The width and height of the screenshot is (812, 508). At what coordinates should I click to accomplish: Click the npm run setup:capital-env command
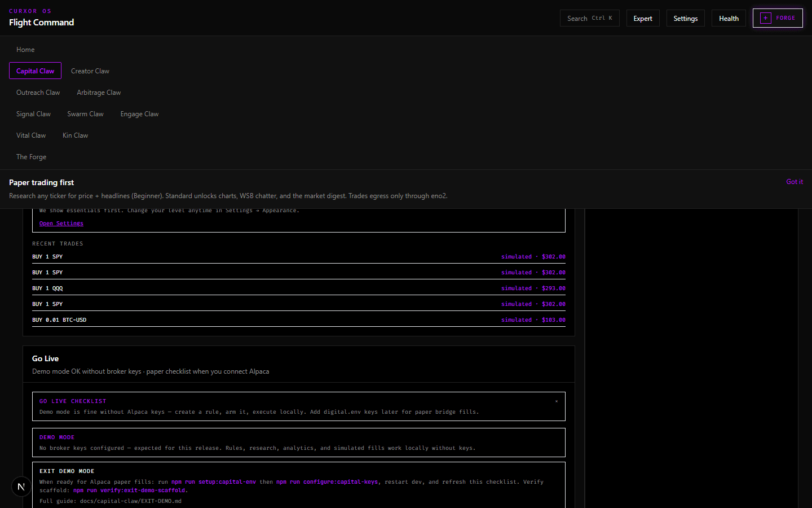(214, 482)
